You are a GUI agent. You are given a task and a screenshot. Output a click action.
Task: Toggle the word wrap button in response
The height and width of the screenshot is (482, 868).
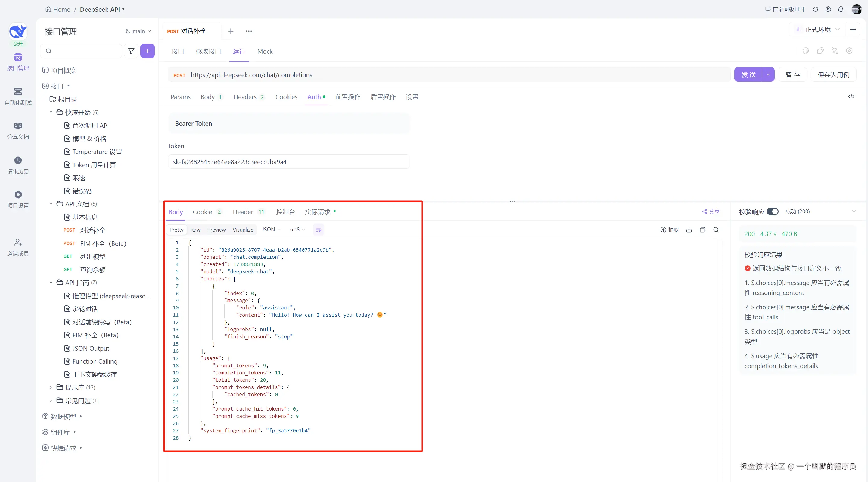coord(318,230)
